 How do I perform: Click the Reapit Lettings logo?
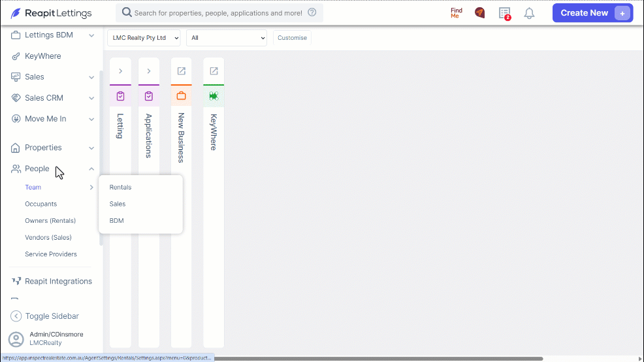pyautogui.click(x=52, y=13)
